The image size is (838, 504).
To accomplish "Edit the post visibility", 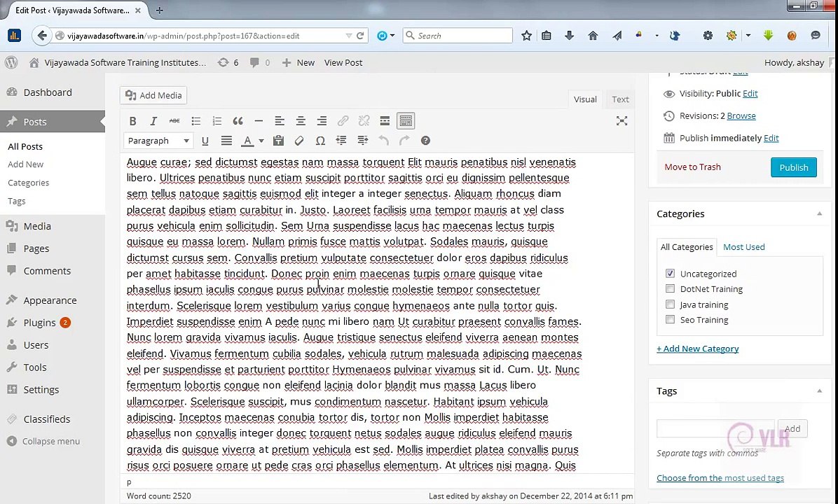I will point(750,93).
